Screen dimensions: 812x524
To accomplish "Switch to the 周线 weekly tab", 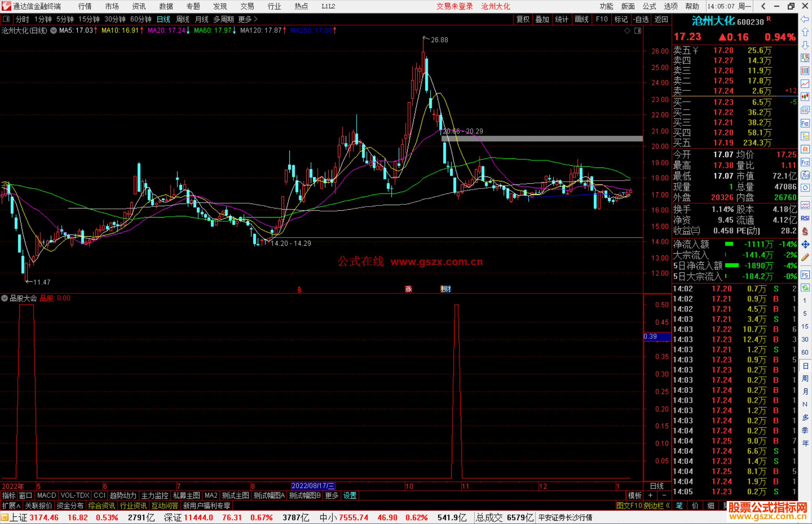I will (x=183, y=19).
